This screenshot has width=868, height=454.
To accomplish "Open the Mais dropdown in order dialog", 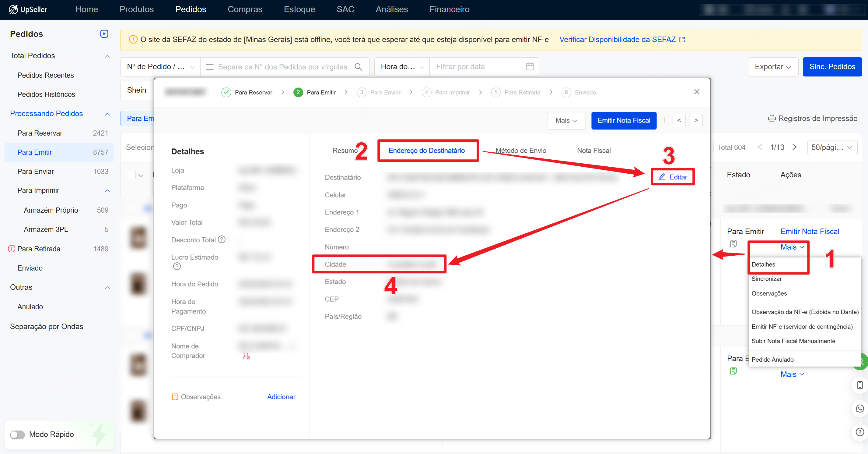I will (566, 121).
